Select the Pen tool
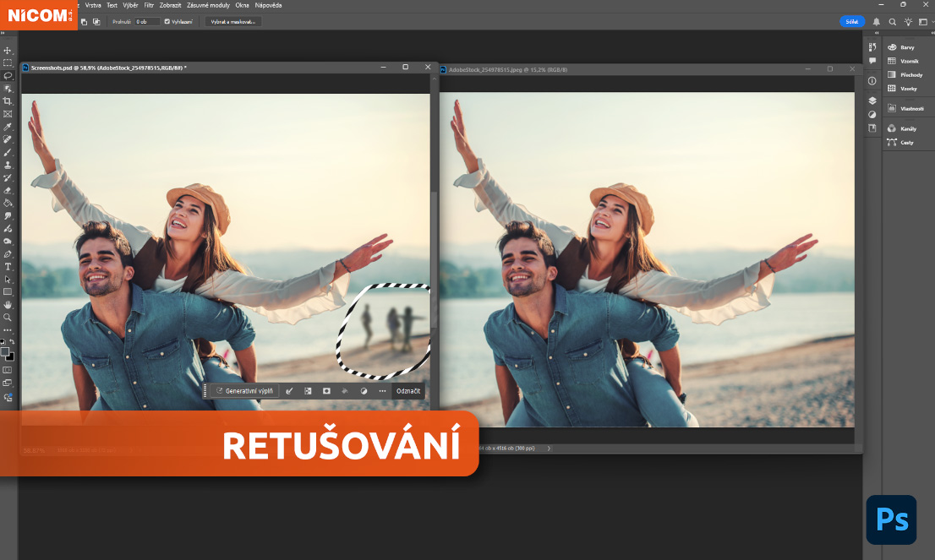 8,254
